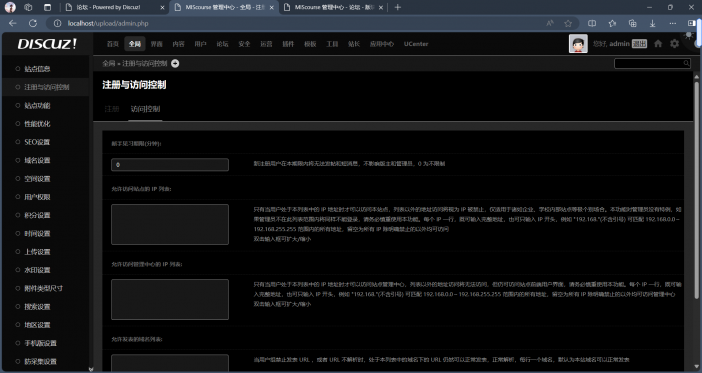Open 站点信息 in sidebar

37,69
